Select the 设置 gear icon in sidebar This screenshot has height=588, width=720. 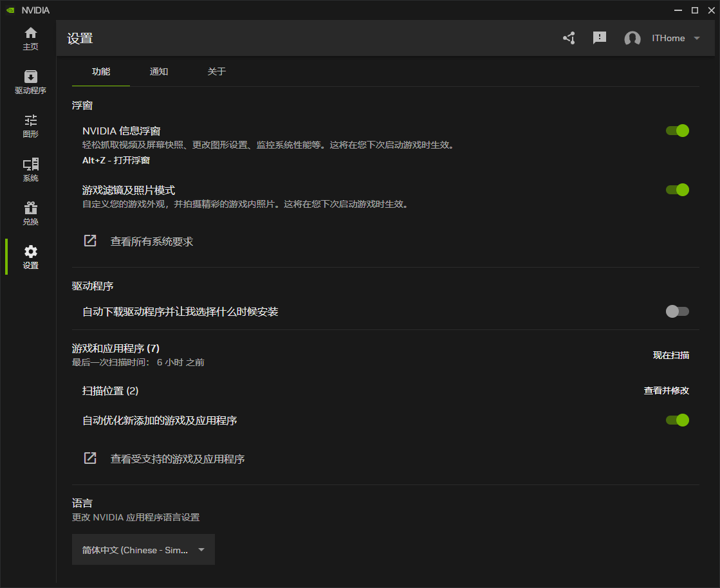pos(30,256)
